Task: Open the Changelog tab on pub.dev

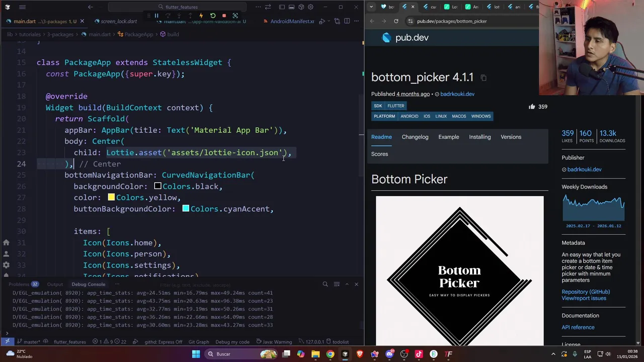Action: [415, 137]
